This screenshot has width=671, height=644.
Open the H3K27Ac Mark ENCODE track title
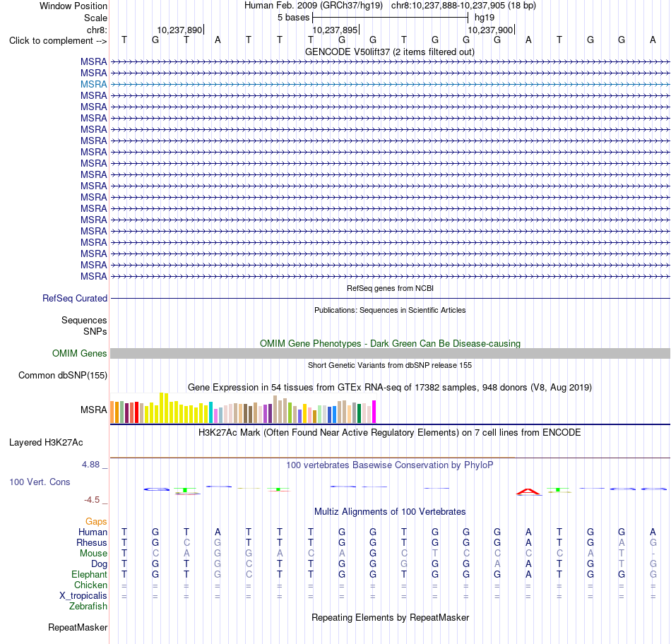[x=390, y=433]
